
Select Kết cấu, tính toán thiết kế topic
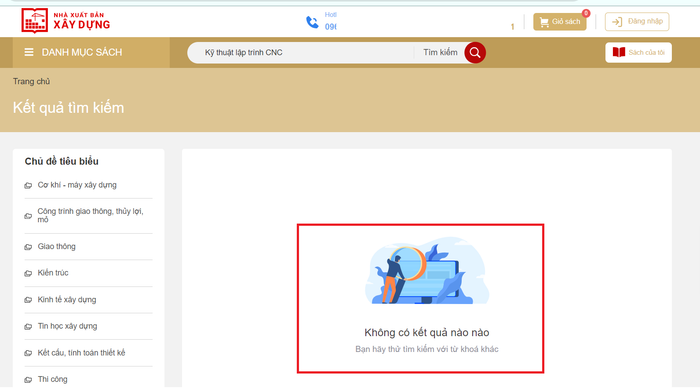click(x=81, y=353)
